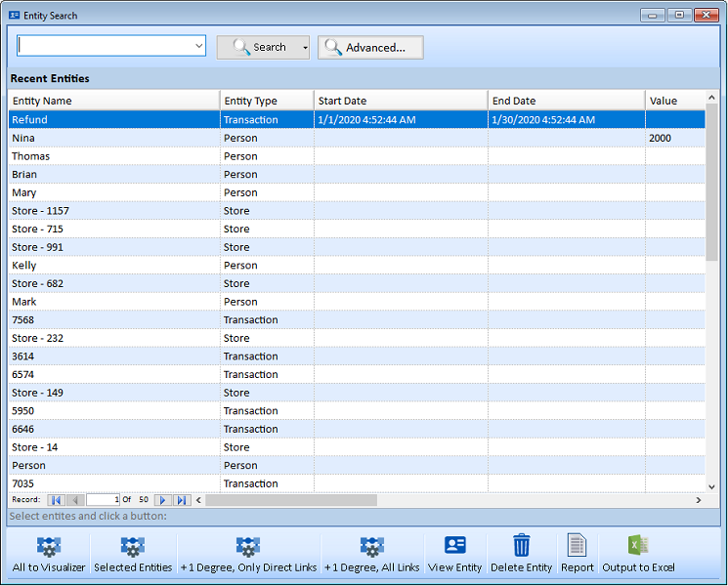Viewport: 728px width, 586px height.
Task: Open View Entity for selected row
Action: pos(454,547)
